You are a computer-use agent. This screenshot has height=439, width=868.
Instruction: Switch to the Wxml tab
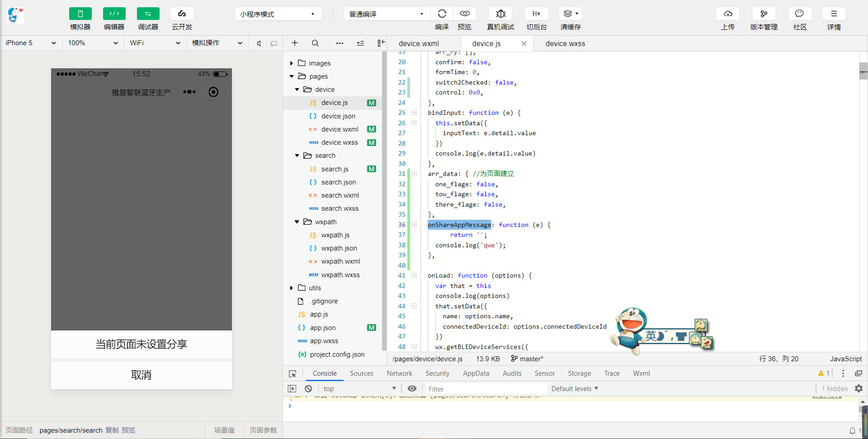641,373
